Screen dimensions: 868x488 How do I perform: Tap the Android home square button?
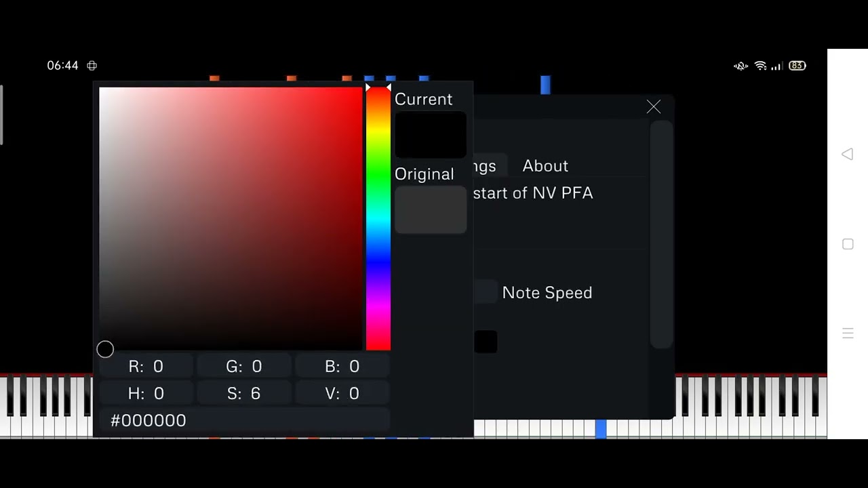[x=848, y=244]
